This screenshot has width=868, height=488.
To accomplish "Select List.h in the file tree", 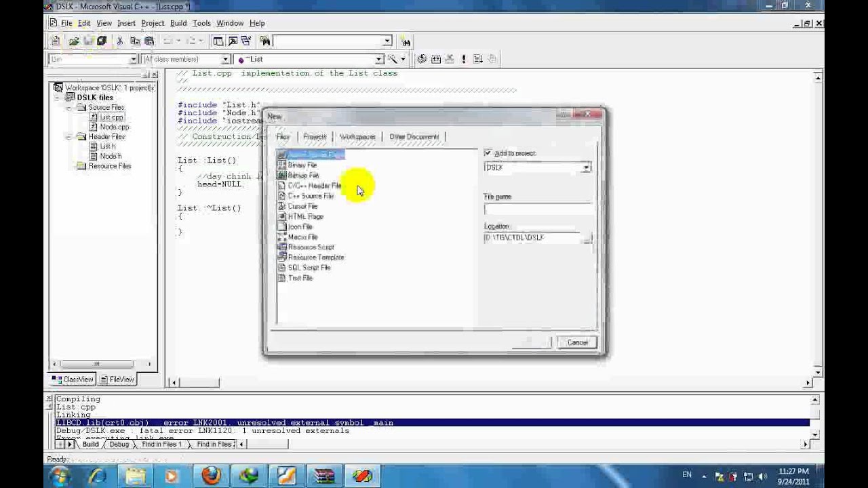I will pyautogui.click(x=103, y=146).
